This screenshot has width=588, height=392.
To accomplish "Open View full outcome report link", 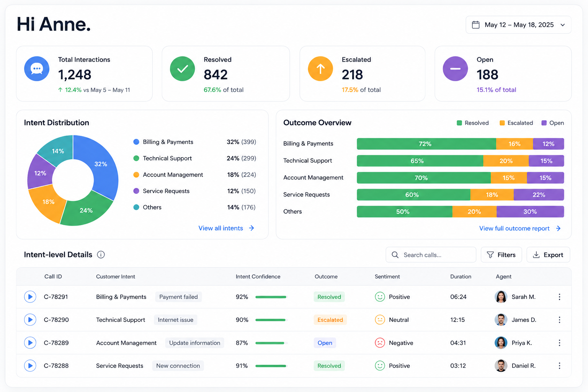I will [520, 229].
